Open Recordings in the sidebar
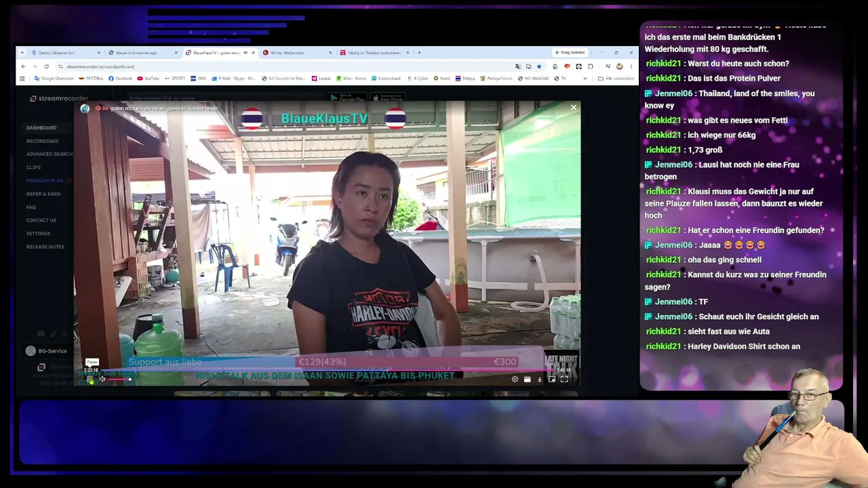Image resolution: width=868 pixels, height=488 pixels. (x=42, y=141)
